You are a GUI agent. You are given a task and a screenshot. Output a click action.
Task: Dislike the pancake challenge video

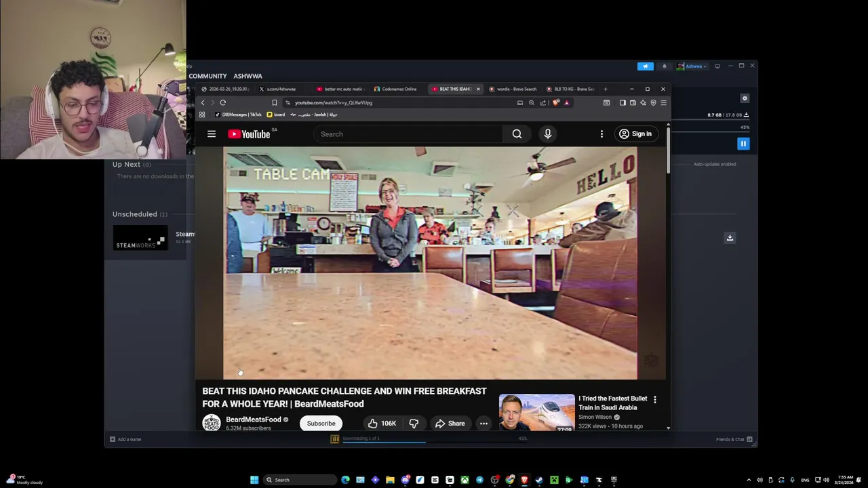[x=414, y=424]
